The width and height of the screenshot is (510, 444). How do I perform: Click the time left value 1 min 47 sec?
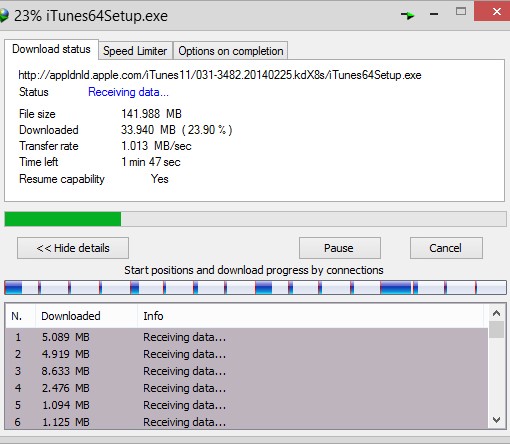(151, 162)
